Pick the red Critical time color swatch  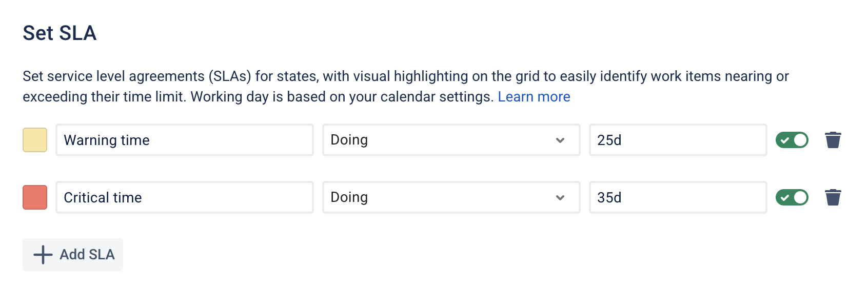[35, 197]
